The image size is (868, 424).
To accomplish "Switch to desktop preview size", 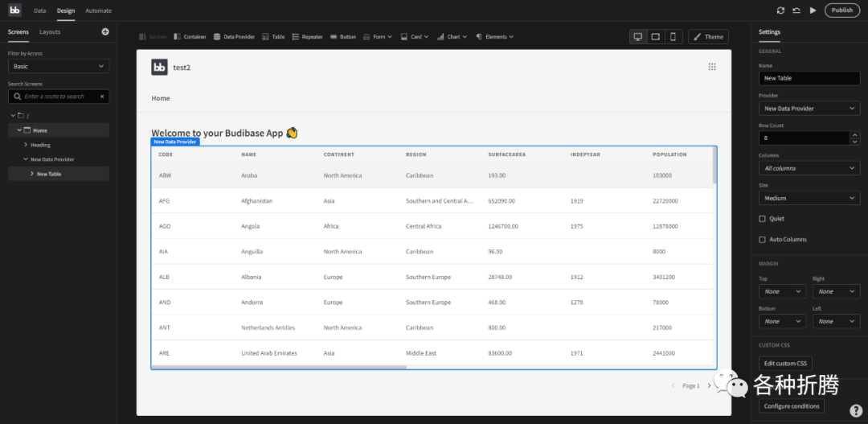I will [637, 36].
